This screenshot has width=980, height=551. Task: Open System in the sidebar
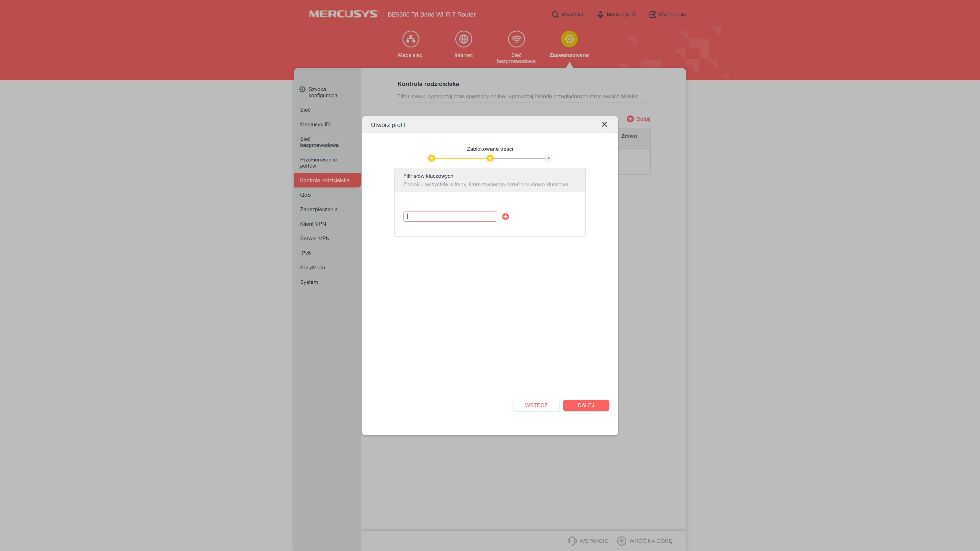pyautogui.click(x=309, y=282)
